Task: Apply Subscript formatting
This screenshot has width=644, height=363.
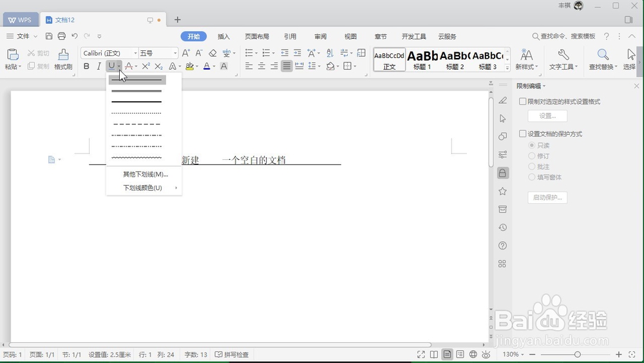Action: [x=158, y=66]
